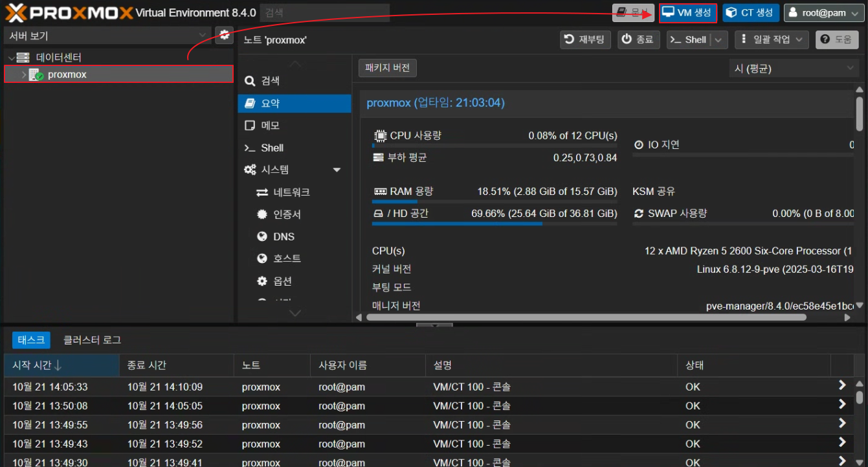Viewport: 868px width, 467px height.
Task: Click the bottom panel collapse splitter handle
Action: [x=434, y=325]
